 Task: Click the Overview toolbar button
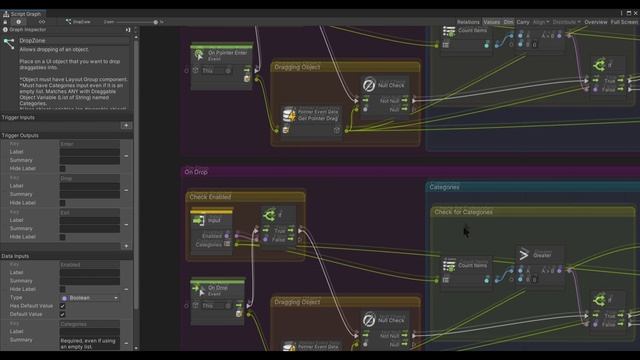596,22
